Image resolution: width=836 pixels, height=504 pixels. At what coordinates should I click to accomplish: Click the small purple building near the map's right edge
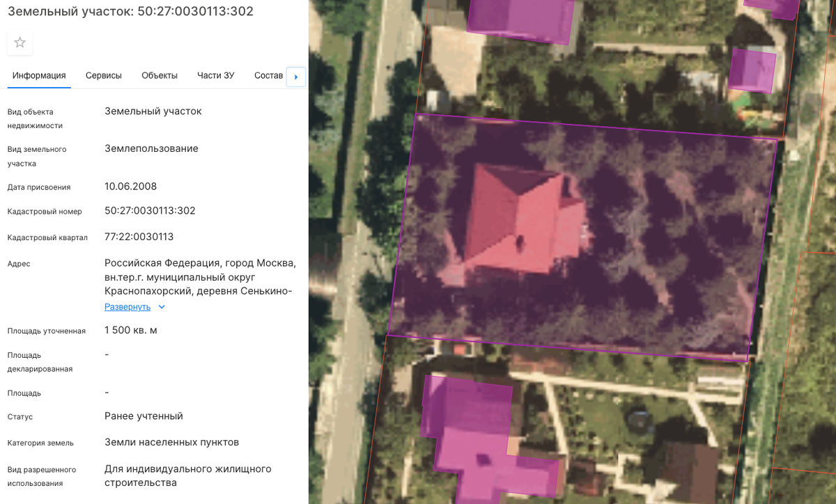(x=752, y=70)
